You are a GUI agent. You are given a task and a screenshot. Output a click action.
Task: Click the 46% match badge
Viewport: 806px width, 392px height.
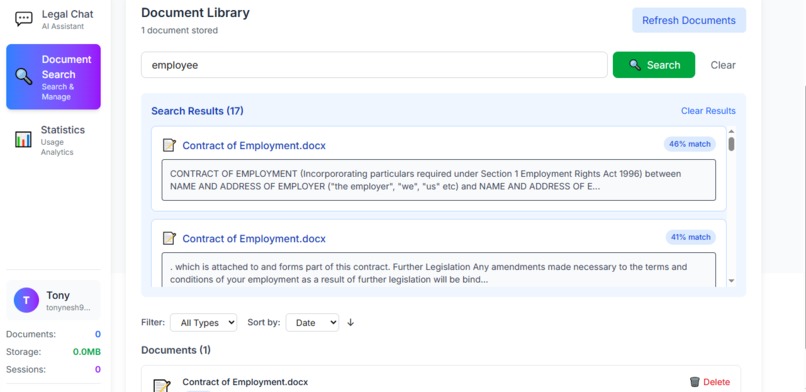[x=689, y=144]
